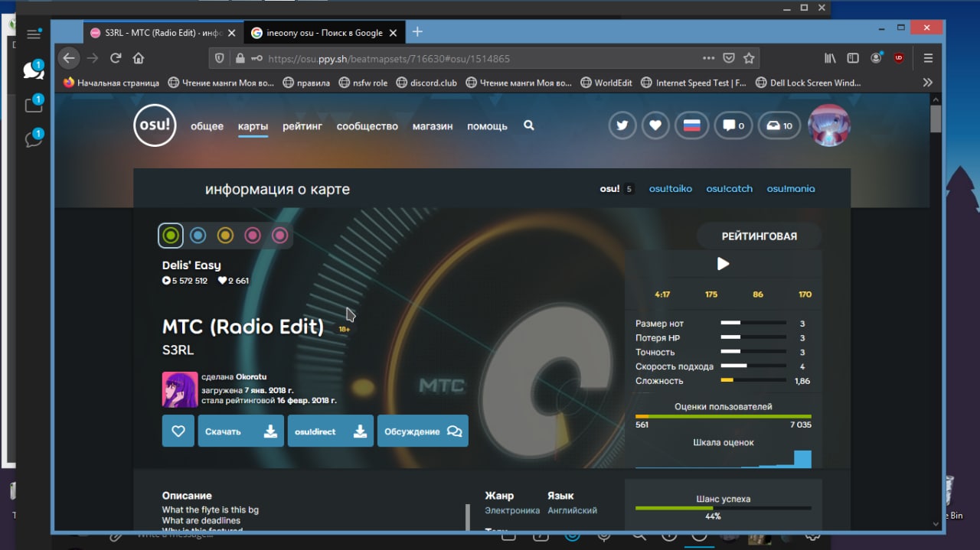Open osu! Twitter link icon
980x550 pixels.
point(622,125)
